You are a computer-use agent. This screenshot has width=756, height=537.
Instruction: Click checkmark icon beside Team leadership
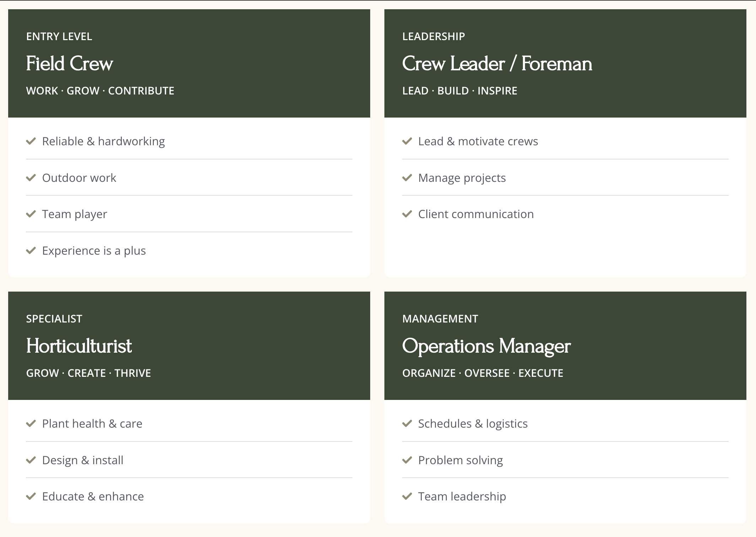tap(407, 497)
